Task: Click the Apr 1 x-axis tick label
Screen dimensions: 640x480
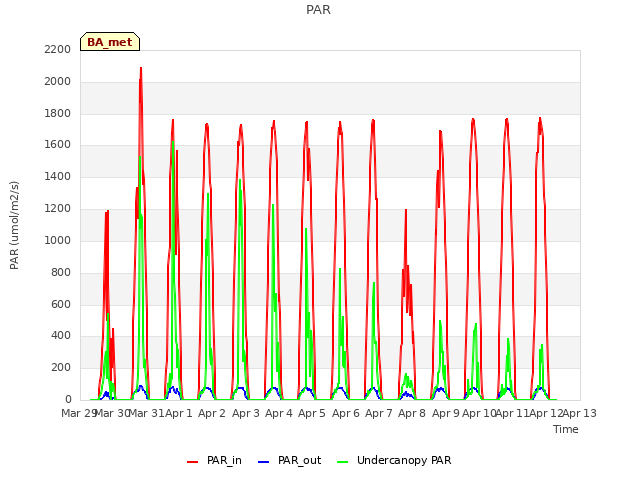Action: (x=178, y=413)
